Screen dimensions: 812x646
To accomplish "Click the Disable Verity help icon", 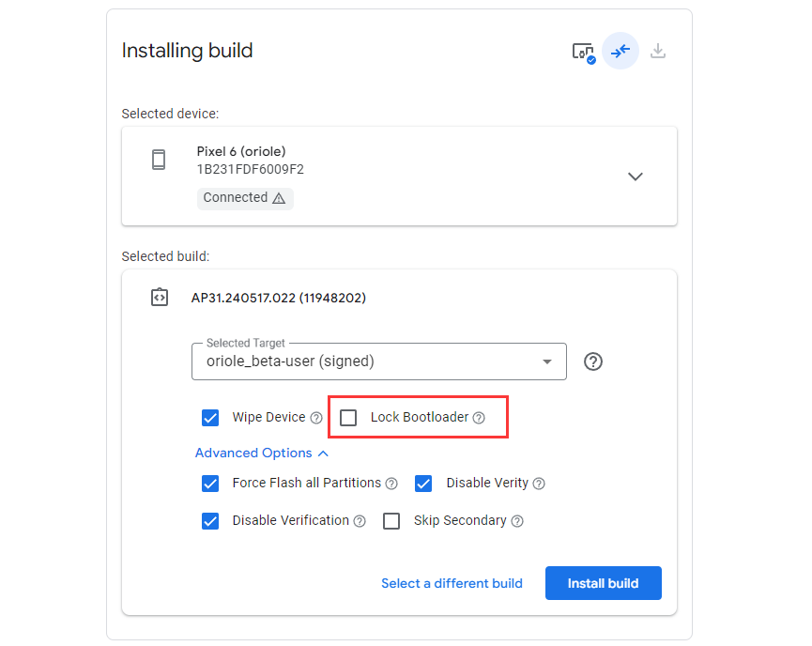I will pos(539,484).
